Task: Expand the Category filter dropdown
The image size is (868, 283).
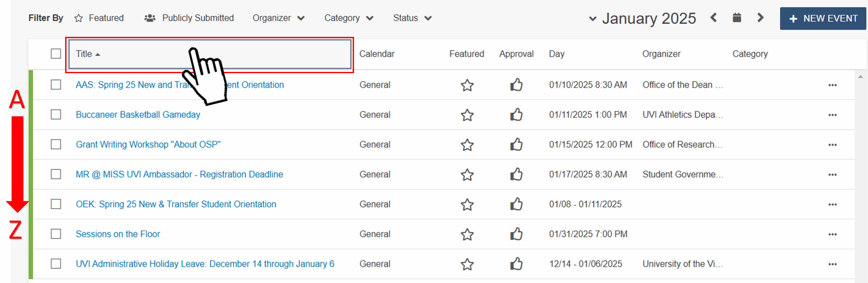Action: point(349,18)
